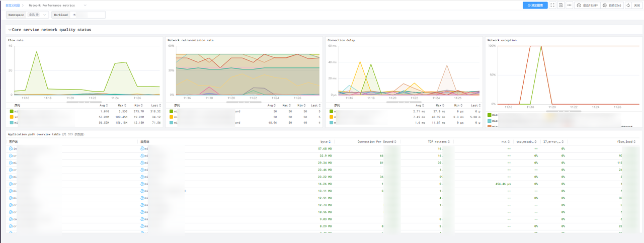Click the blue 添加图表 add chart button
The width and height of the screenshot is (644, 243).
click(535, 5)
